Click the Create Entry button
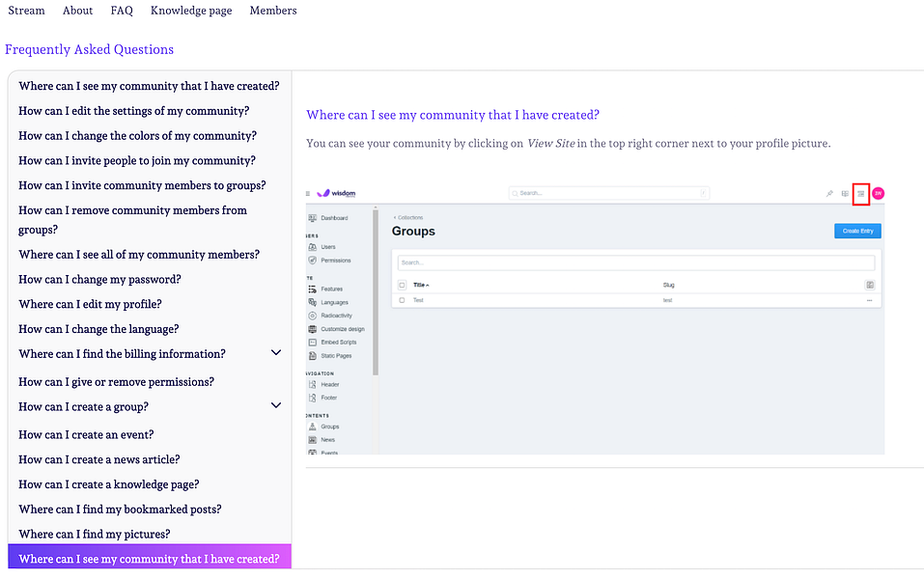Screen dimensions: 924x579 [x=857, y=231]
